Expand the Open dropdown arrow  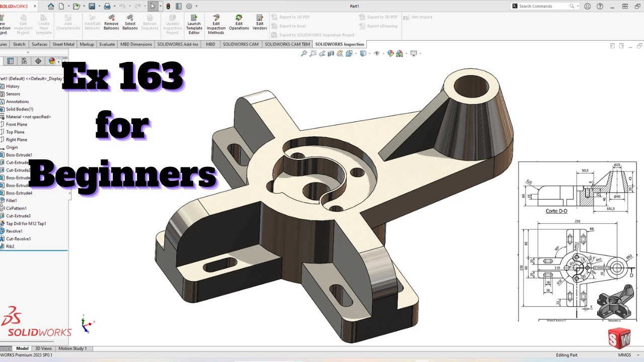click(x=84, y=6)
